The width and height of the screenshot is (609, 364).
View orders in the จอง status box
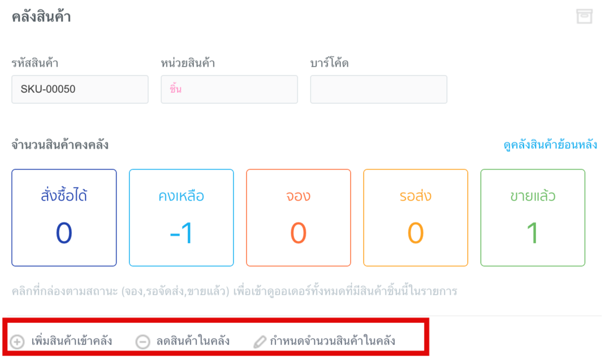coord(299,218)
